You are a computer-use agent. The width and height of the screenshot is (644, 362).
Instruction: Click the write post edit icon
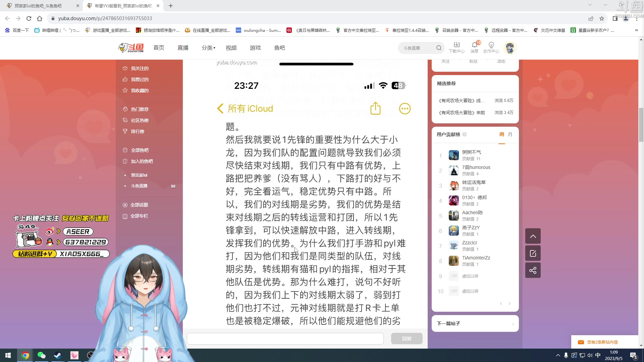[533, 253]
